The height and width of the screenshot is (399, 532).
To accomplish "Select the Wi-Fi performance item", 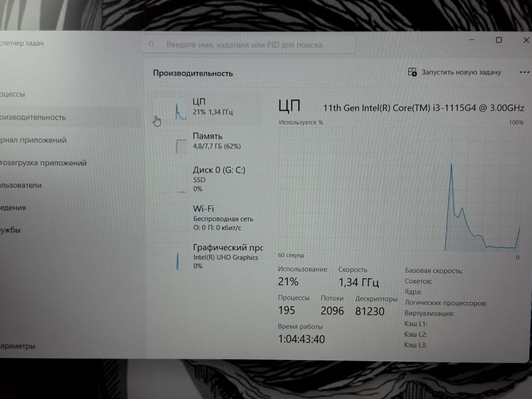I will coord(207,218).
